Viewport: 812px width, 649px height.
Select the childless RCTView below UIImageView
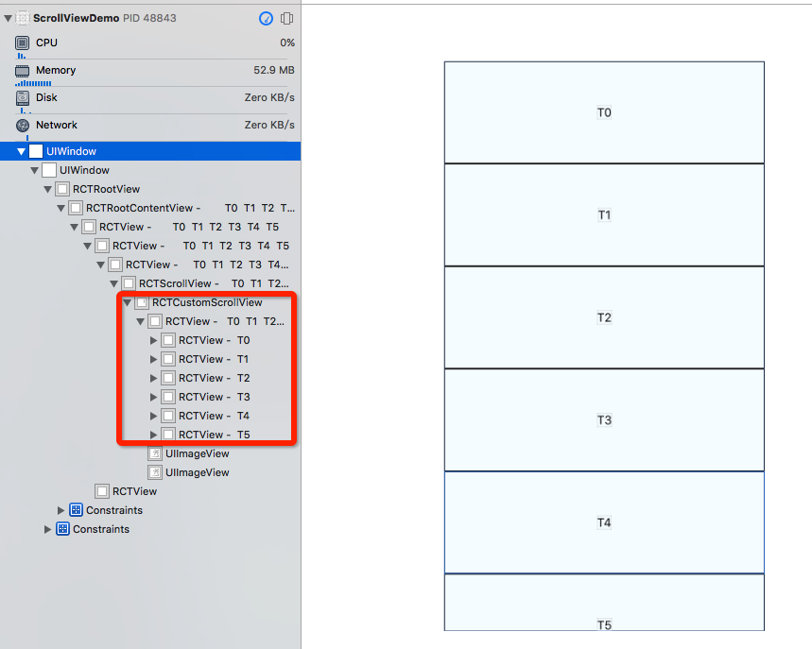150,491
